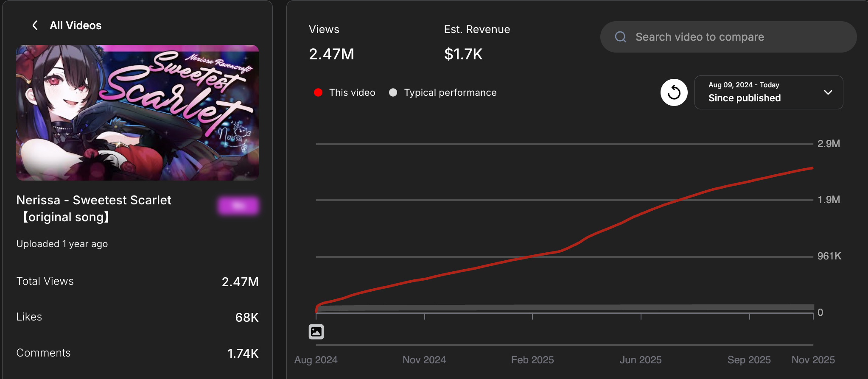Click the 1.9M y-axis label
Viewport: 868px width, 379px height.
pos(829,200)
